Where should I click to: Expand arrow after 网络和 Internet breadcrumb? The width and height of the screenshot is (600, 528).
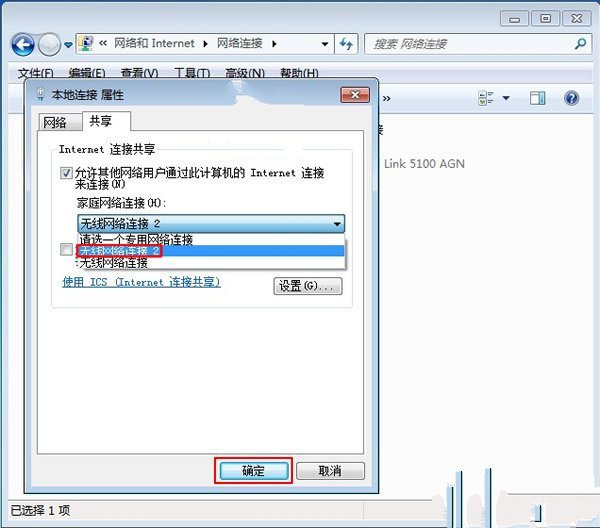click(205, 44)
